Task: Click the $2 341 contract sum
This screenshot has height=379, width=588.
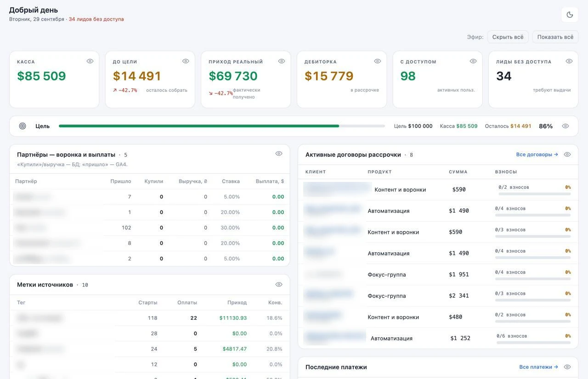Action: (x=459, y=295)
